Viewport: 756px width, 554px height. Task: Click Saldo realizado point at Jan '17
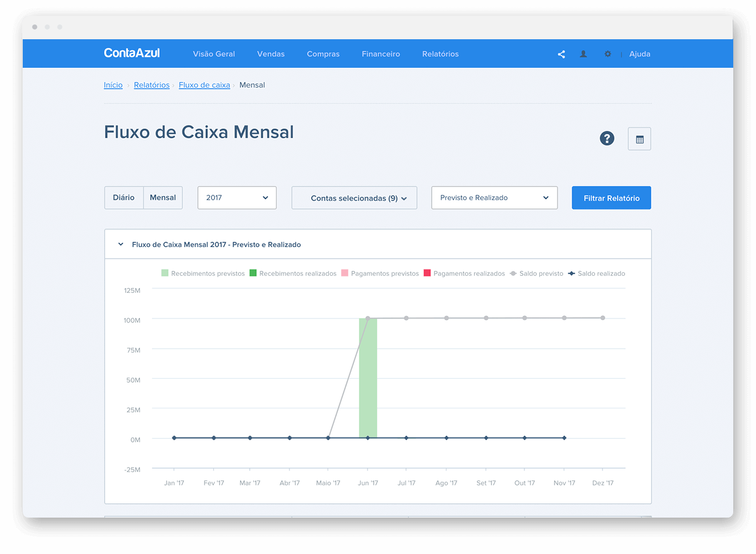[174, 438]
